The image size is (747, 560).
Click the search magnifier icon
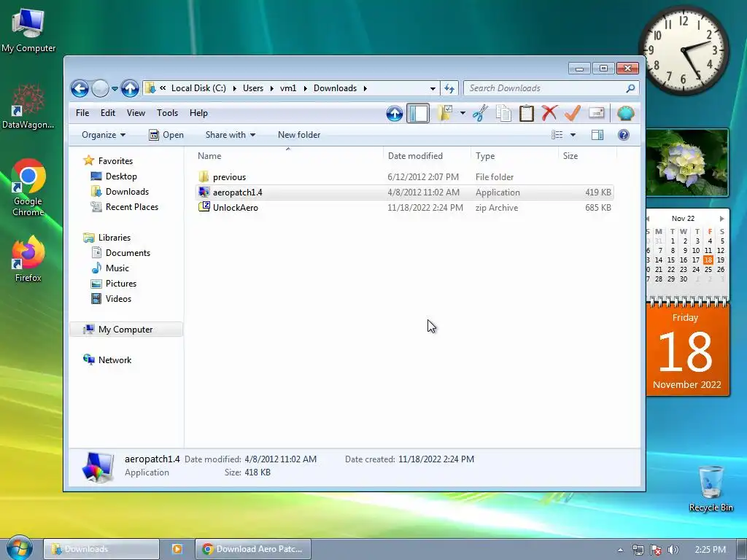pyautogui.click(x=630, y=88)
